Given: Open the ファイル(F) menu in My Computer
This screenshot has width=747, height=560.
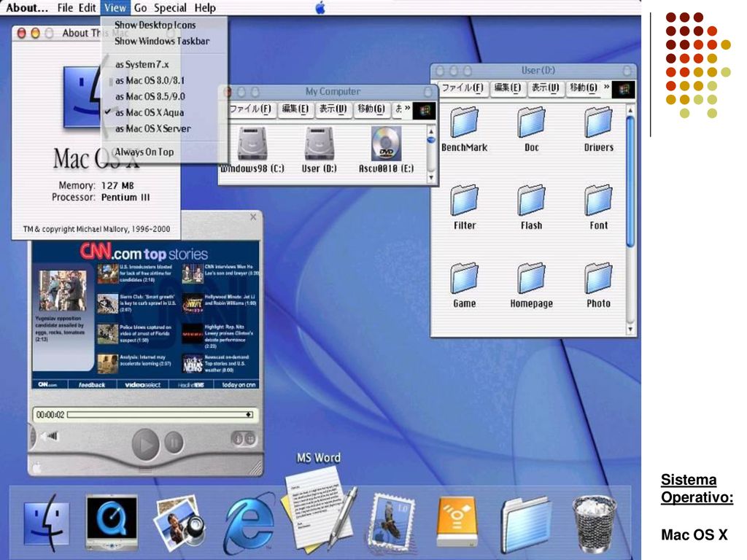Looking at the screenshot, I should pyautogui.click(x=251, y=109).
